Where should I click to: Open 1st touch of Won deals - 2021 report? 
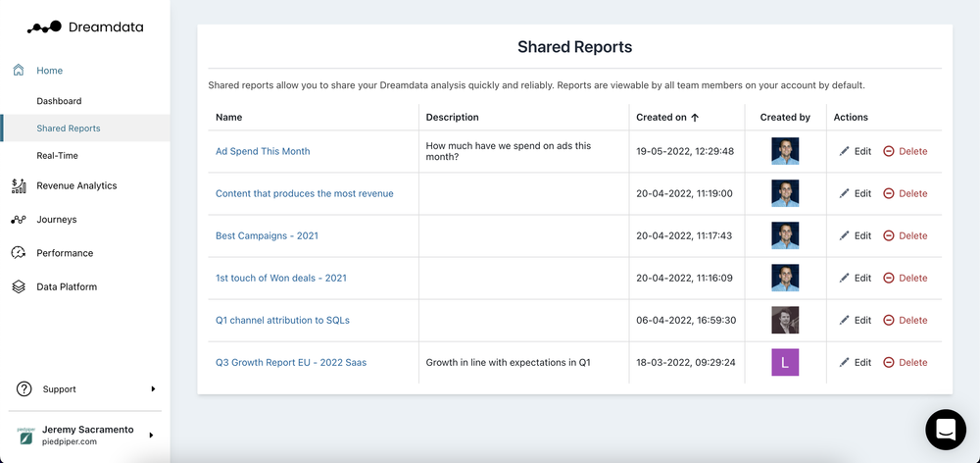click(280, 278)
